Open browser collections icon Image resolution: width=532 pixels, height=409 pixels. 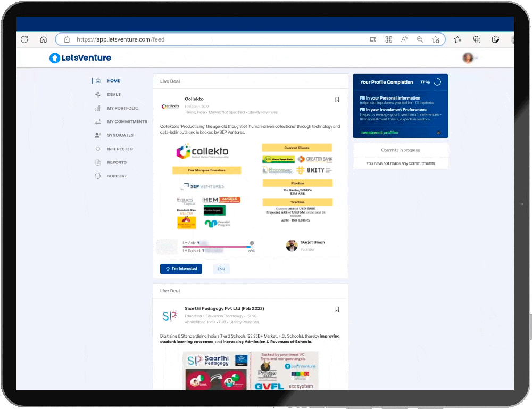coord(477,39)
